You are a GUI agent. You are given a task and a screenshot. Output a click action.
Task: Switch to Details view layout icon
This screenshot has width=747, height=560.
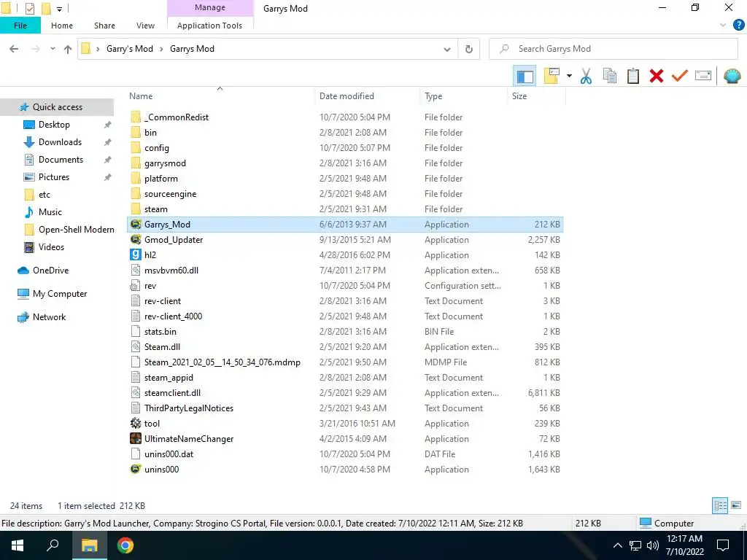[720, 506]
